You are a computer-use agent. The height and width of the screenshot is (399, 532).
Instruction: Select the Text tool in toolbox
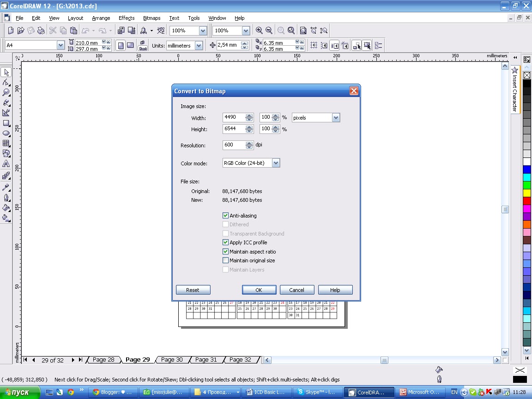click(x=6, y=163)
